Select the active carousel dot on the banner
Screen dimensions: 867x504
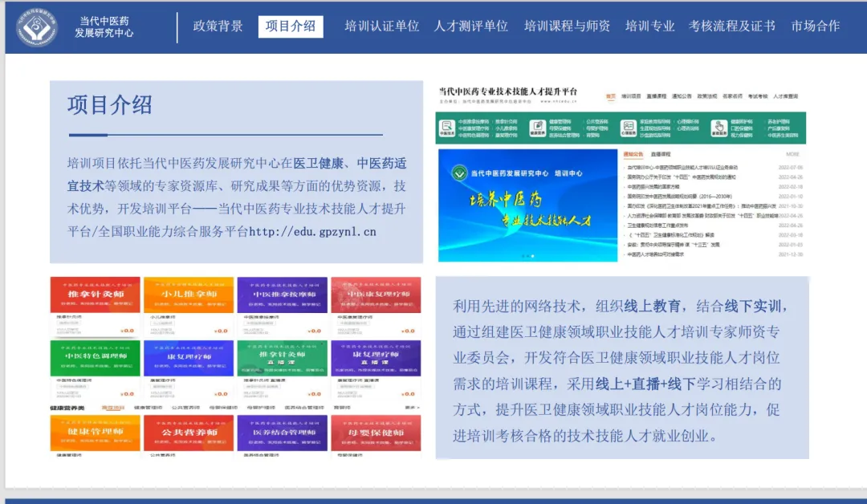pos(532,256)
